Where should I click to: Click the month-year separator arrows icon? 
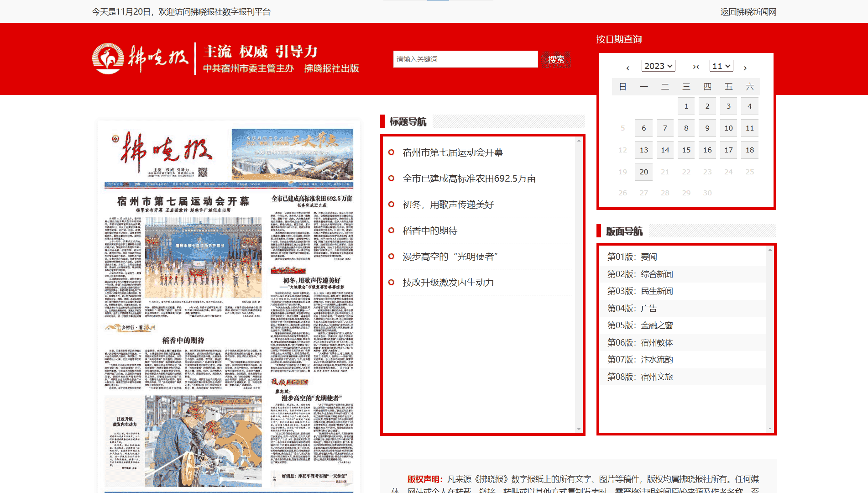tap(696, 67)
